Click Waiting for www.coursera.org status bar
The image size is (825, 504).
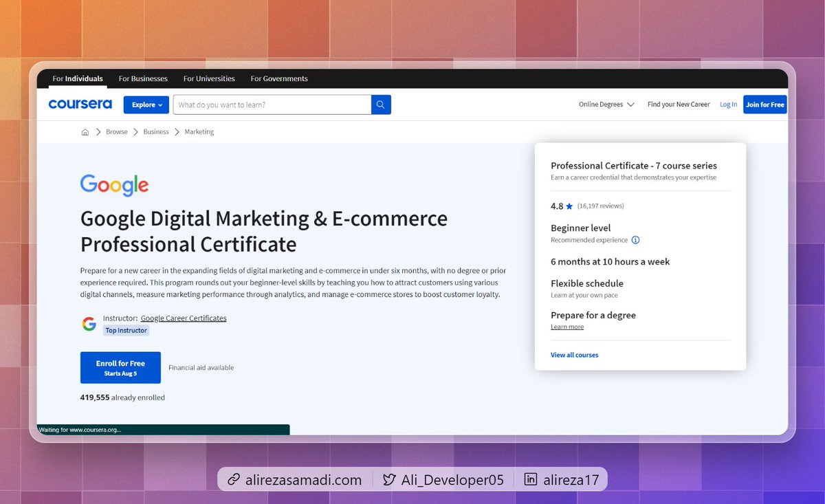tap(164, 430)
